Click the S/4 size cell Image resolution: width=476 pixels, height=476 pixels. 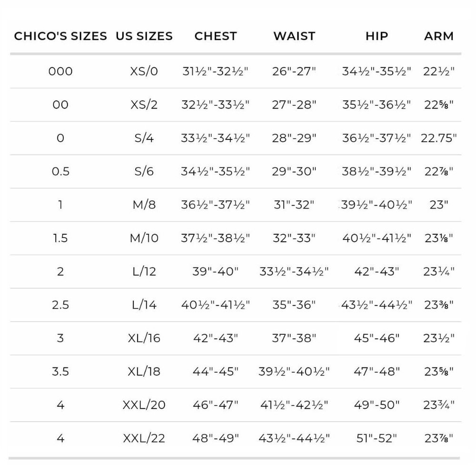[x=144, y=138]
